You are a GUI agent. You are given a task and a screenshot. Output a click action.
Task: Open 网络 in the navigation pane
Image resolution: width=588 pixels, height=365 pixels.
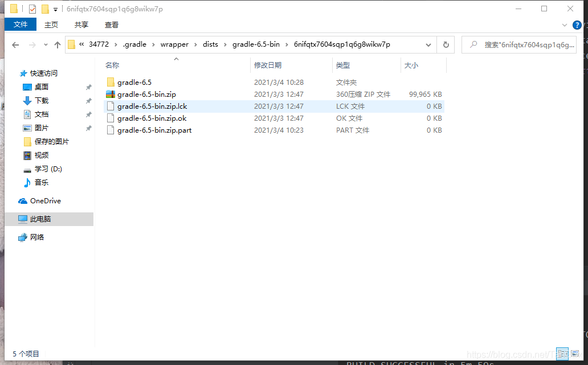coord(36,237)
